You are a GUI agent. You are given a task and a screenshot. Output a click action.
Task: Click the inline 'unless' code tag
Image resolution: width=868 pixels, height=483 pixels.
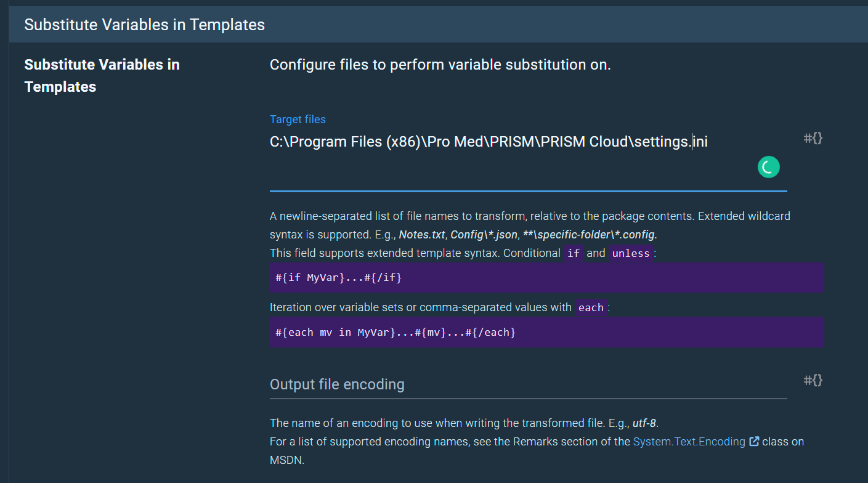click(631, 253)
